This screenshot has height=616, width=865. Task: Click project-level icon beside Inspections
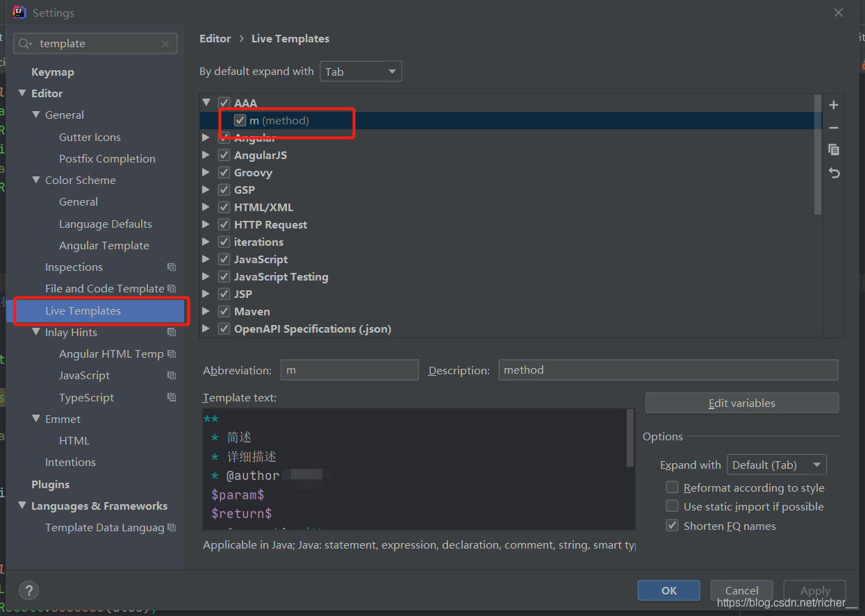pyautogui.click(x=172, y=267)
